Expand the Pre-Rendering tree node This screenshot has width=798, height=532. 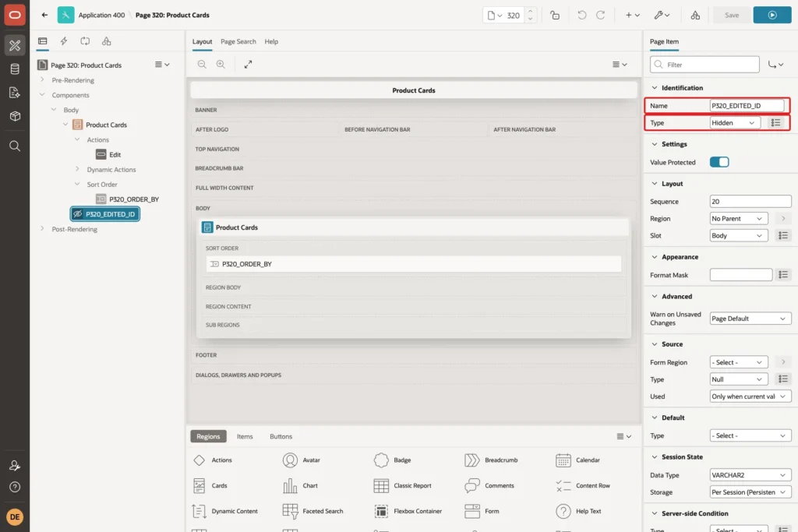click(x=42, y=80)
